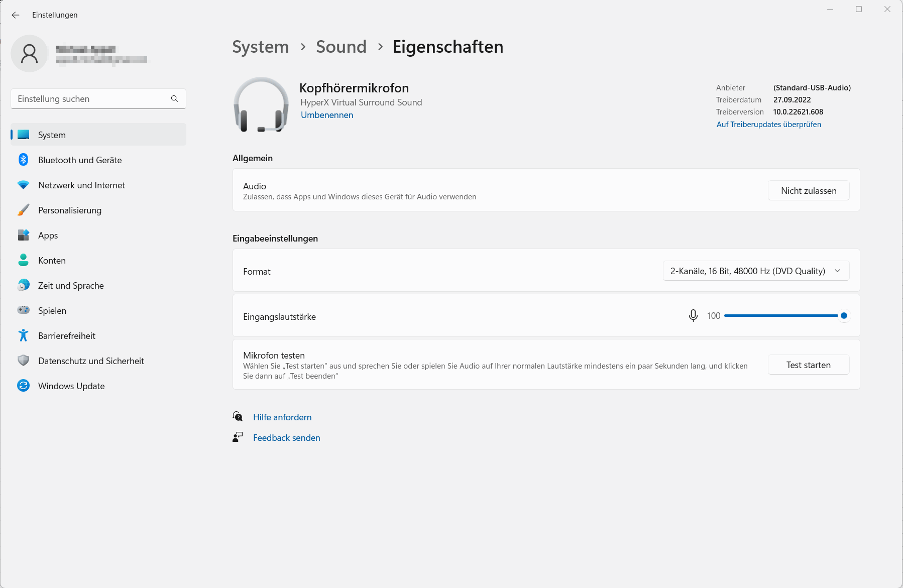Open the Format dropdown
Screen dimensions: 903x588
point(756,271)
